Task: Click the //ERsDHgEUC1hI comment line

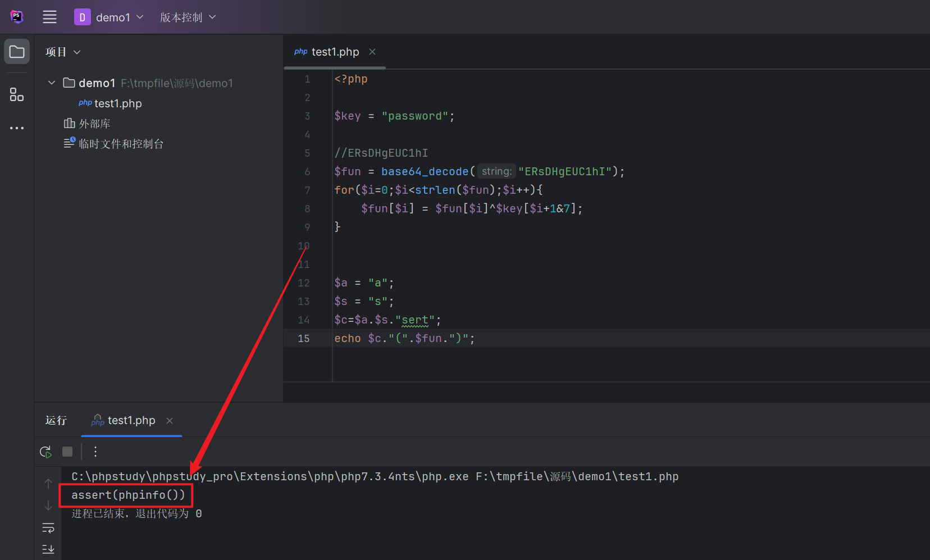Action: [381, 153]
